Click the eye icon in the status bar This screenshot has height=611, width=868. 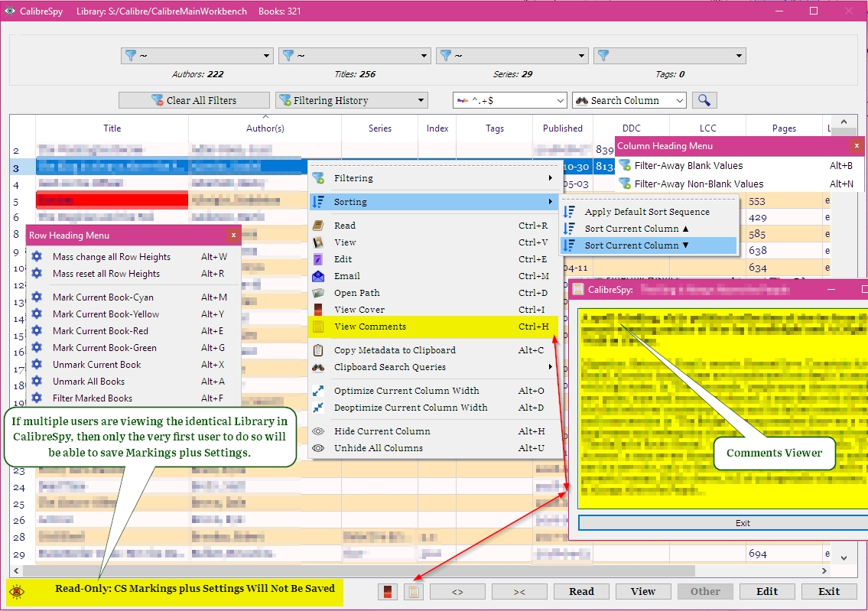point(17,592)
